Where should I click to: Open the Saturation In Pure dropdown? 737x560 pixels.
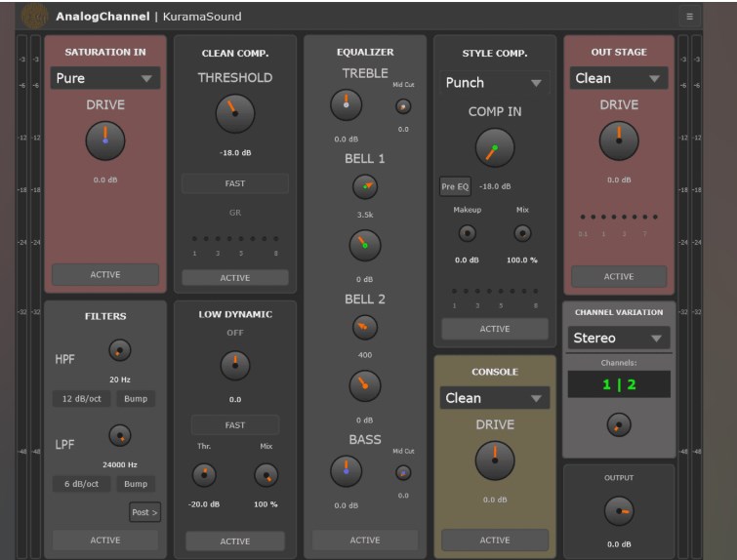click(x=105, y=78)
